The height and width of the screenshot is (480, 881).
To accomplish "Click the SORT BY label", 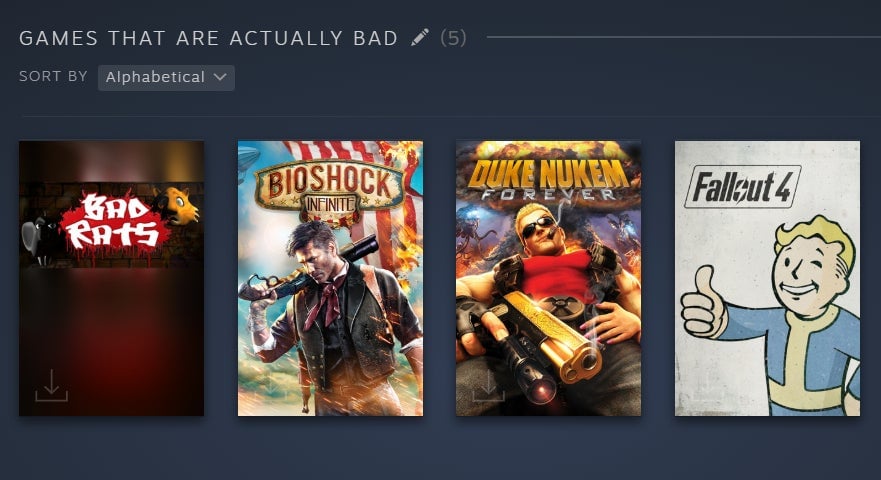I will (x=53, y=76).
